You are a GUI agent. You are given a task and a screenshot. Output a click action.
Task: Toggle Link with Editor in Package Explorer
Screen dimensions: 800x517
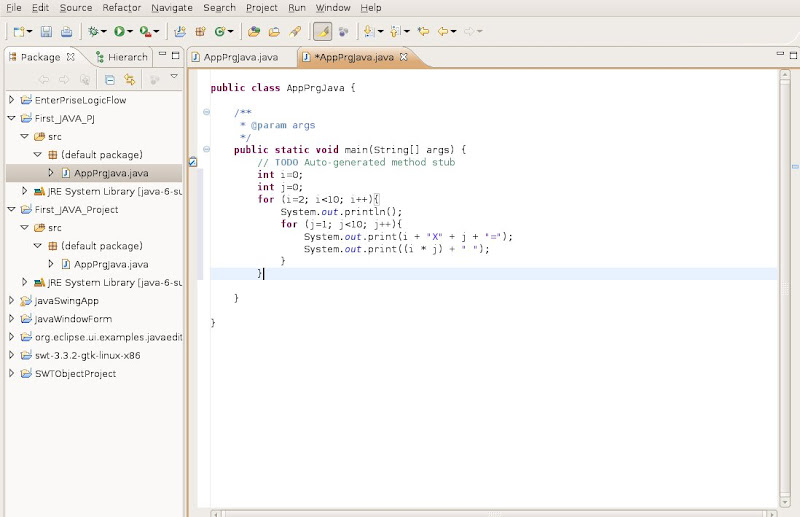(129, 79)
